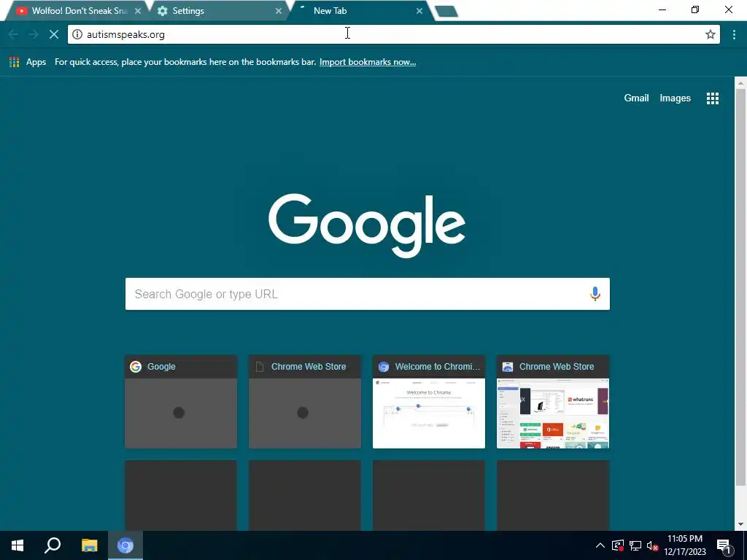Click the Search Google or type URL box
Viewport: 747px width, 560px height.
pos(368,294)
